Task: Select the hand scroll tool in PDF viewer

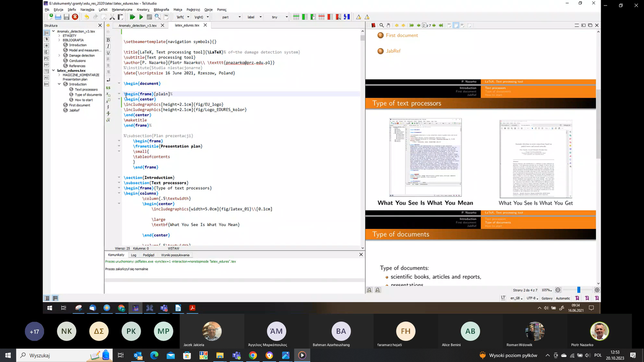Action: coord(388,25)
